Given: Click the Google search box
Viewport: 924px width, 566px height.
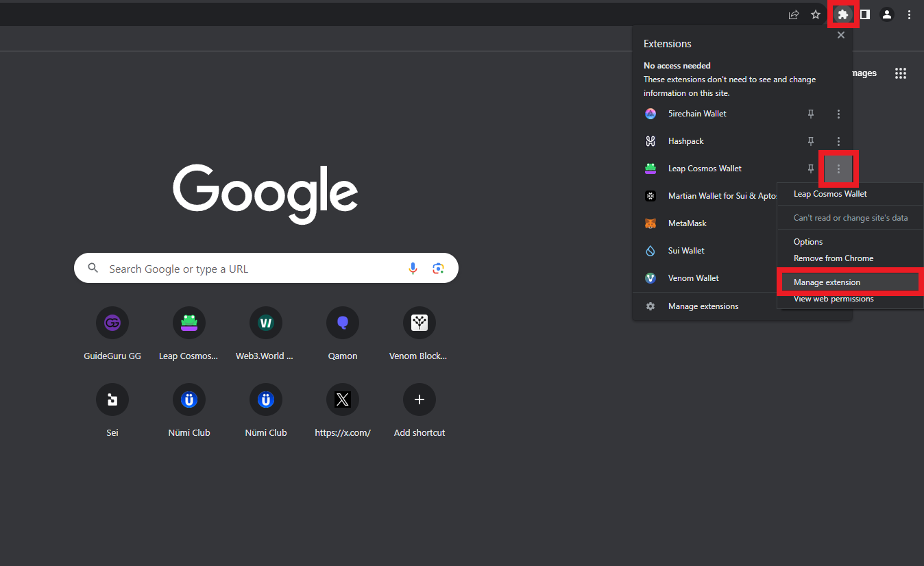Looking at the screenshot, I should tap(254, 269).
